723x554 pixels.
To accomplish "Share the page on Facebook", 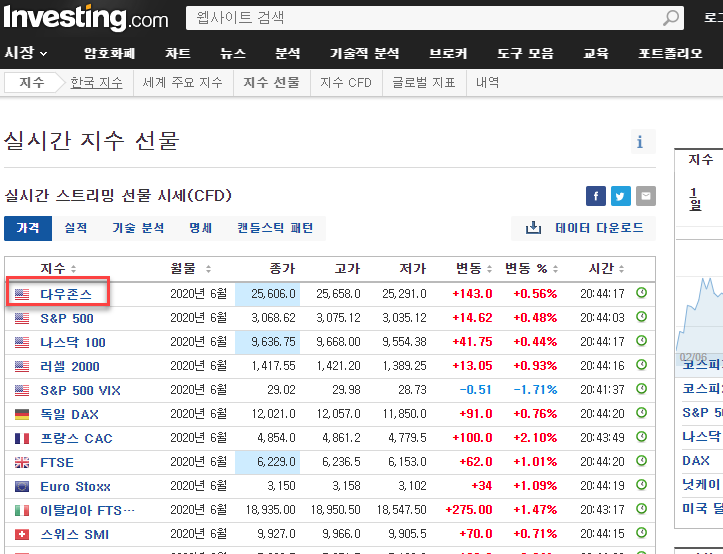I will coord(596,196).
